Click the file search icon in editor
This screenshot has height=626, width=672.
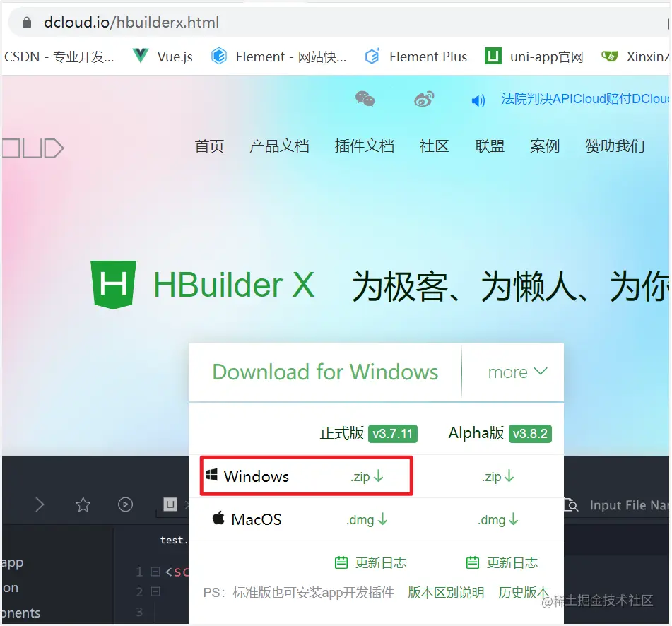pos(571,504)
